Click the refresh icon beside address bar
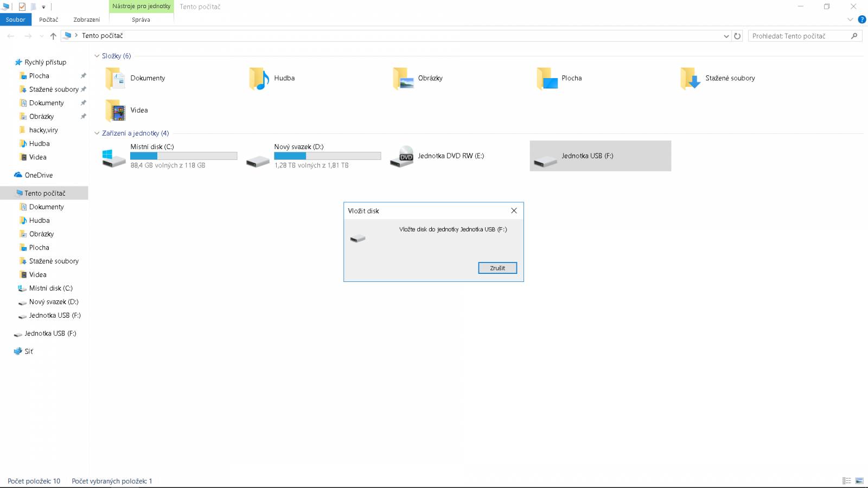The width and height of the screenshot is (868, 488). 737,36
